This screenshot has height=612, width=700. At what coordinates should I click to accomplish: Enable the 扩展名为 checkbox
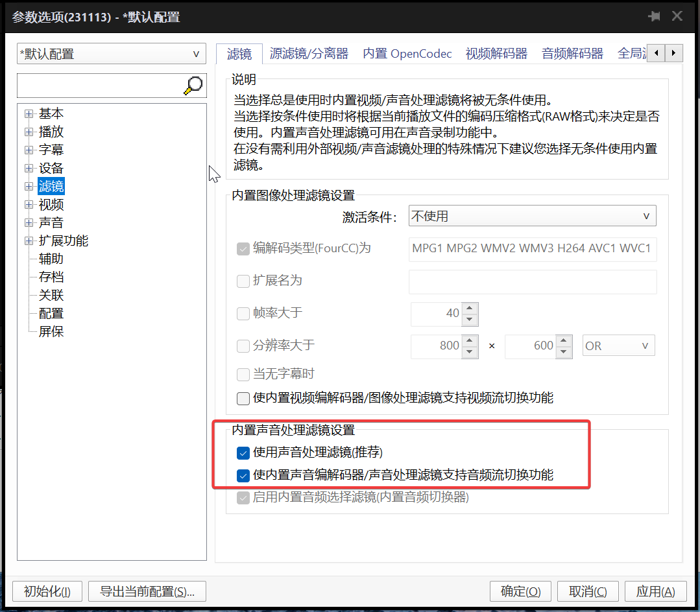coord(243,281)
